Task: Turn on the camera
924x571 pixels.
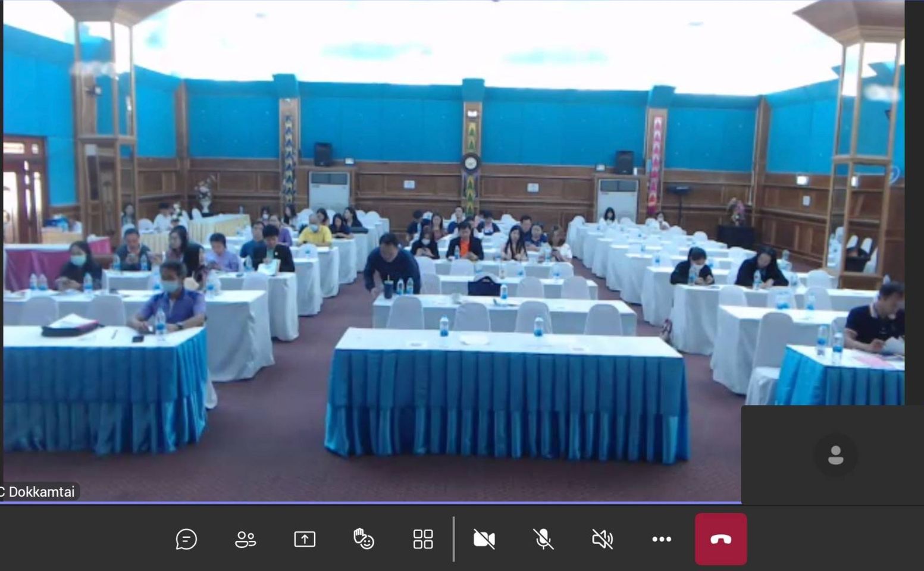Action: [x=484, y=539]
